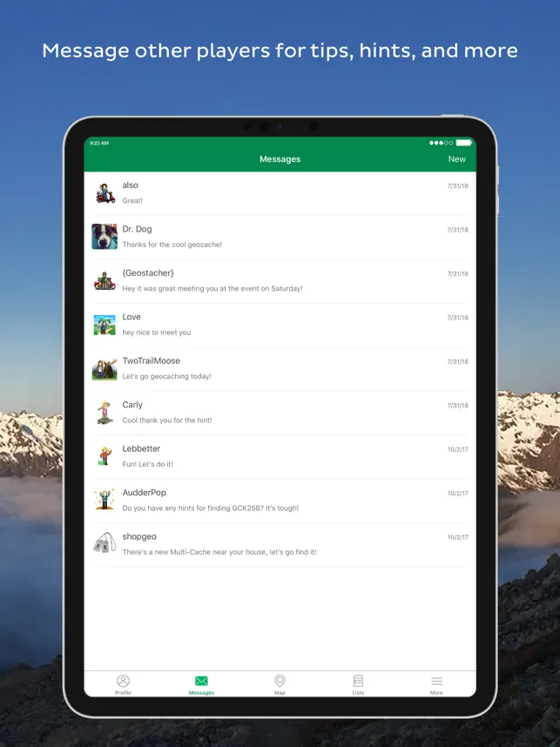The height and width of the screenshot is (747, 560).
Task: Tap Dr. Dog's profile picture
Action: pyautogui.click(x=105, y=236)
